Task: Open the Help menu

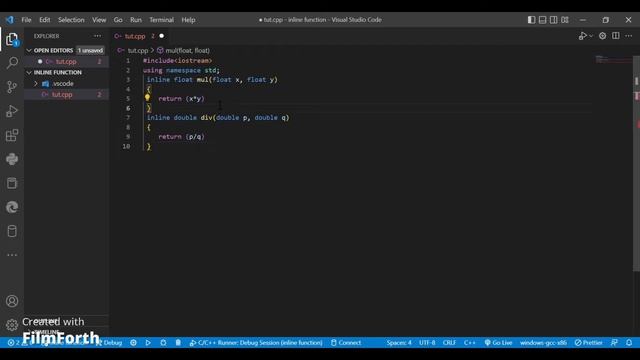Action: pos(188,20)
